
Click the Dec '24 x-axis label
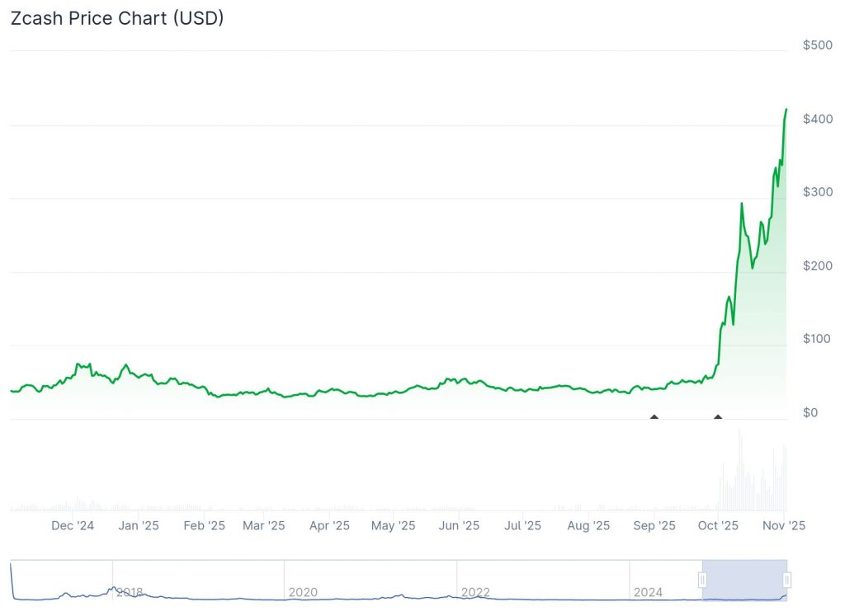tap(73, 525)
